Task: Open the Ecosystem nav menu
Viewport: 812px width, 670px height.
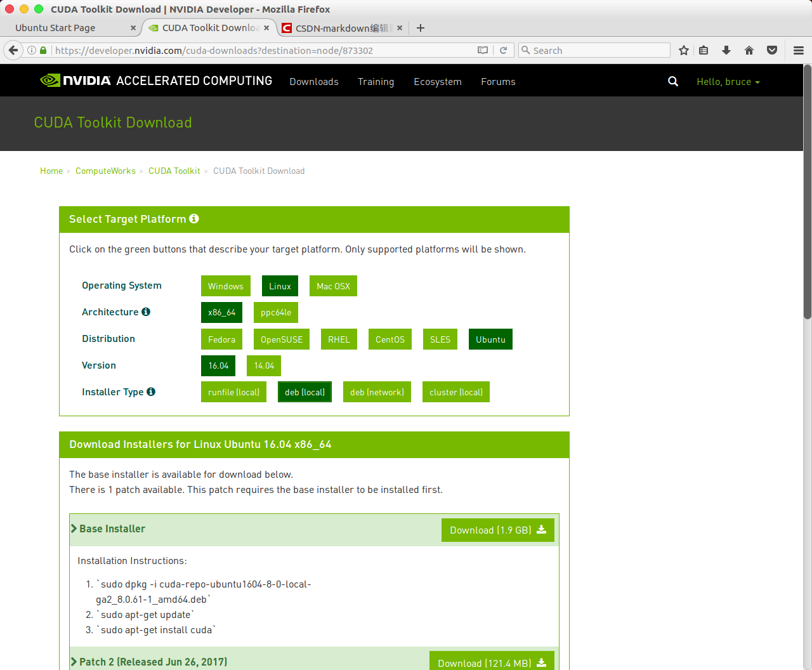Action: [x=438, y=81]
